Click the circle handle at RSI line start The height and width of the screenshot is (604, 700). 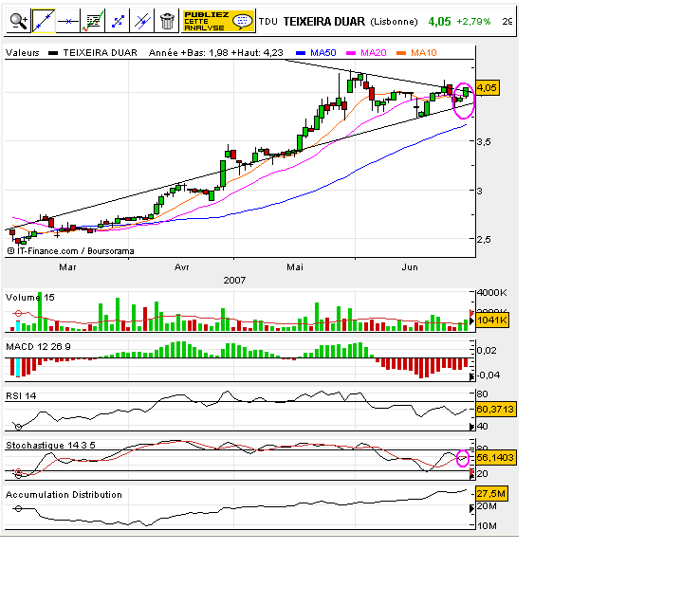point(18,428)
